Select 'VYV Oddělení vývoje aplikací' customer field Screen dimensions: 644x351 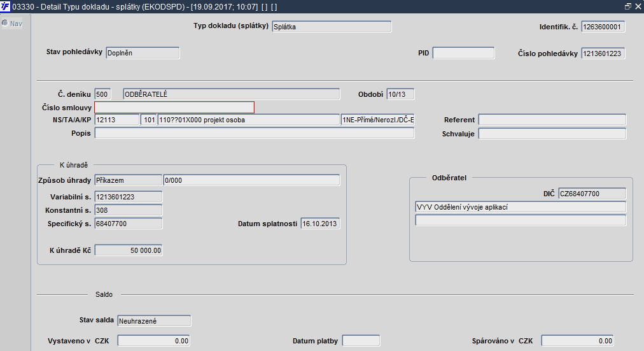point(521,207)
